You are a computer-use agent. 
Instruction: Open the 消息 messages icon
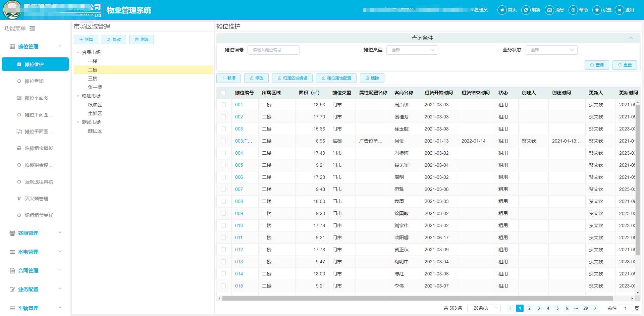[x=549, y=10]
